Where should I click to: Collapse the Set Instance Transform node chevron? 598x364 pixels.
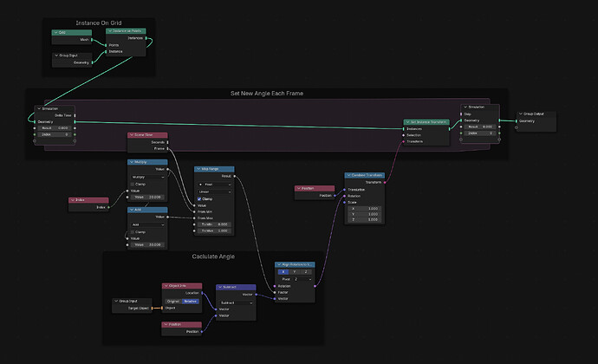[407, 122]
